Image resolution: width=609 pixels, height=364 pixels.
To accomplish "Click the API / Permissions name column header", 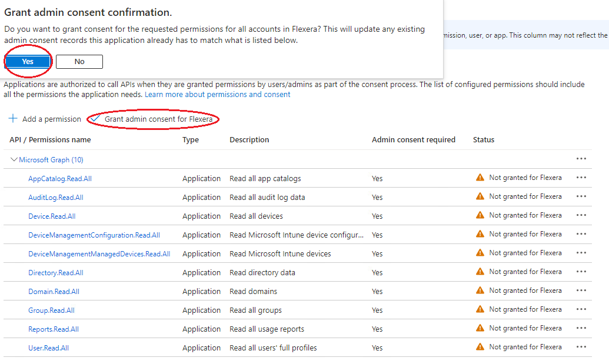I will click(x=50, y=140).
